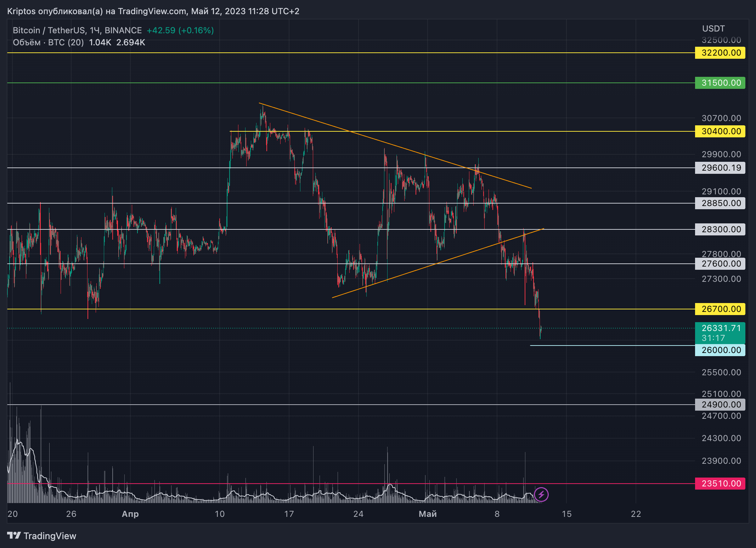
Task: Click the 30400.00 yellow price label
Action: [720, 131]
